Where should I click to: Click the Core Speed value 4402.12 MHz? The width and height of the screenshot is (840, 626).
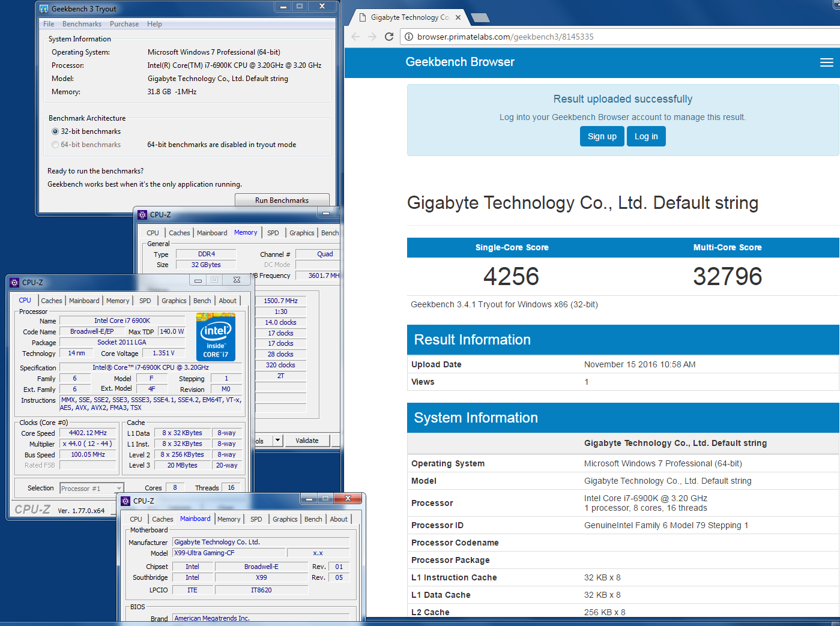click(88, 433)
